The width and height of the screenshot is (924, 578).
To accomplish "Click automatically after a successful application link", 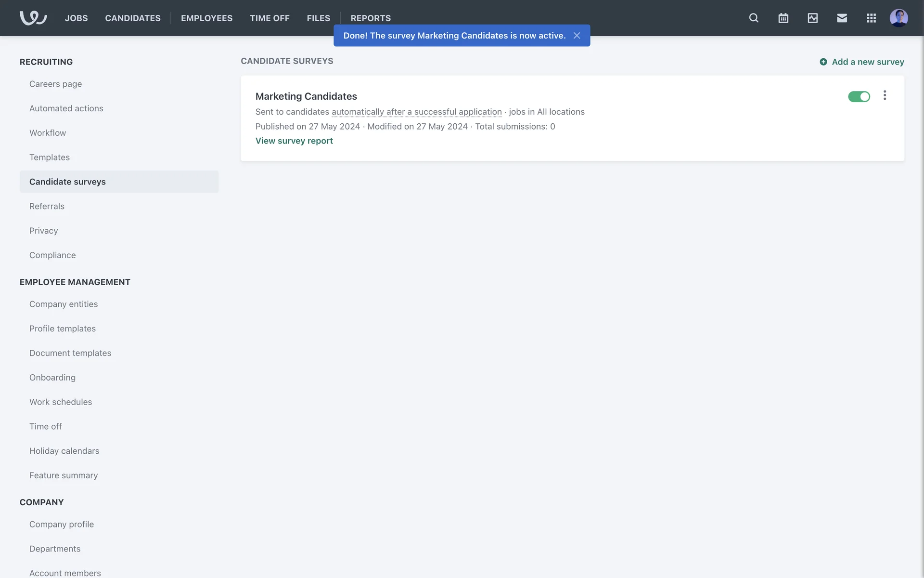I will tap(416, 112).
